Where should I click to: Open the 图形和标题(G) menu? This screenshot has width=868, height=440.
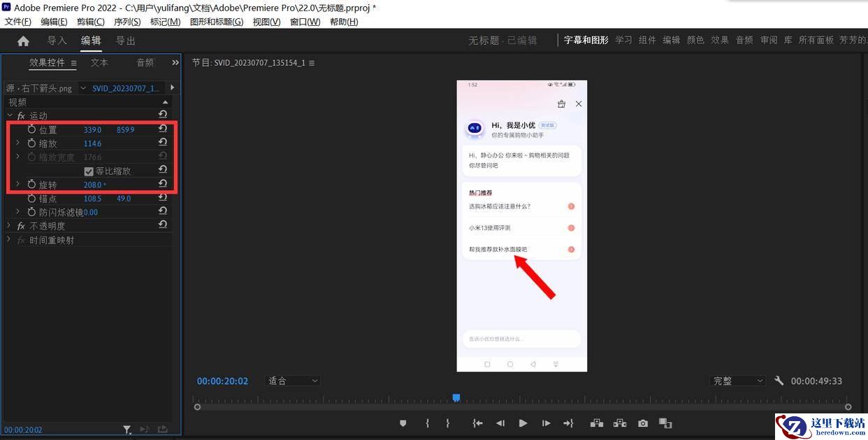217,22
